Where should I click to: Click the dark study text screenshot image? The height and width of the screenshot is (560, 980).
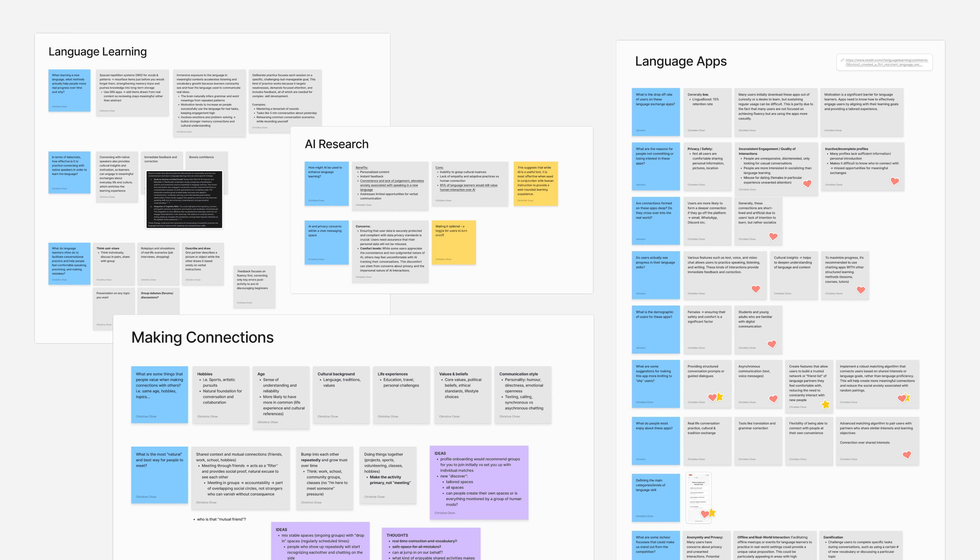(x=184, y=199)
